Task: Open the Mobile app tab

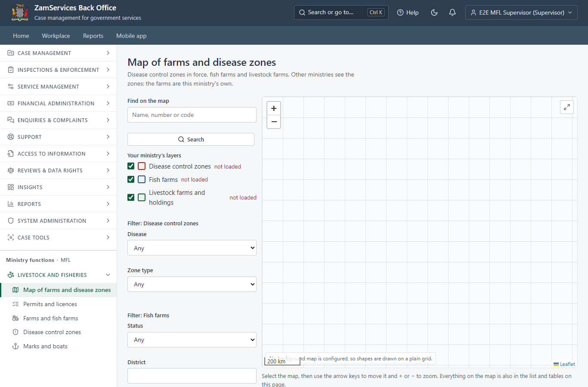Action: click(131, 36)
